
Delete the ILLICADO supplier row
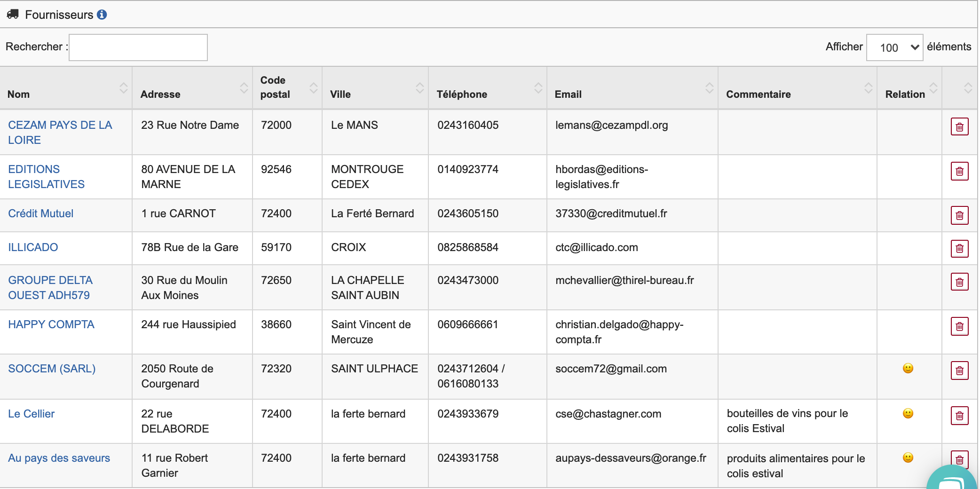tap(959, 248)
